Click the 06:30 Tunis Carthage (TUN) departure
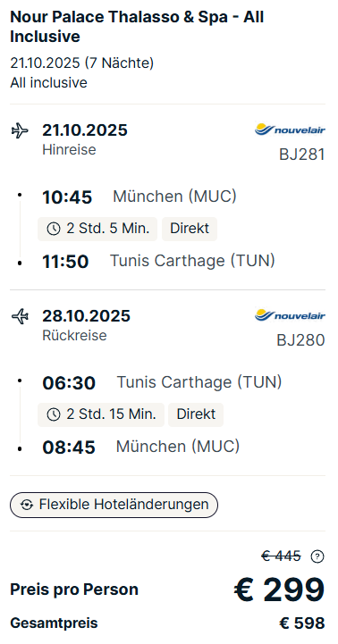The image size is (338, 644). [x=162, y=382]
